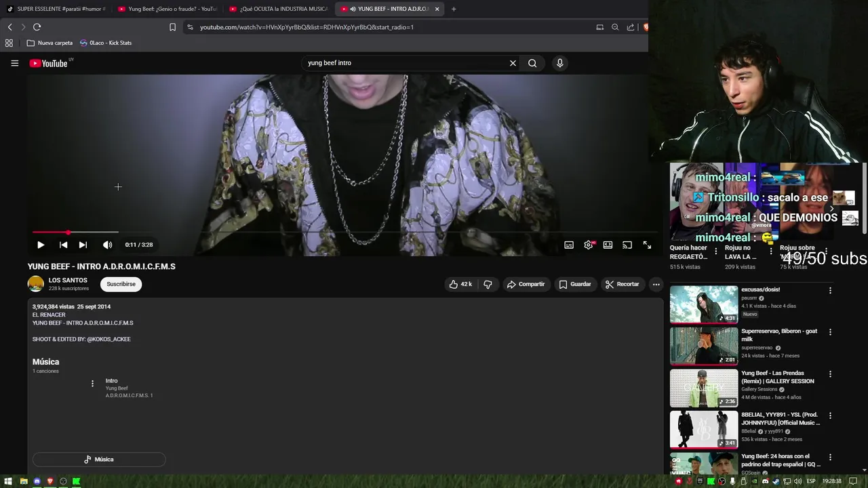Switch to the SUPER ESSELENTE TikTok tab
Viewport: 868px width, 488px height.
click(57, 9)
